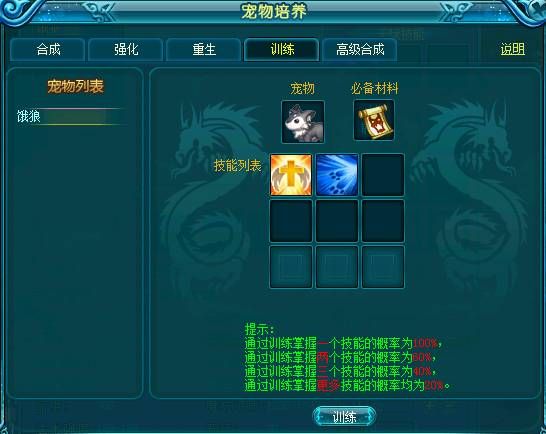Click the empty middle-row left skill slot
The image size is (546, 434).
point(291,220)
